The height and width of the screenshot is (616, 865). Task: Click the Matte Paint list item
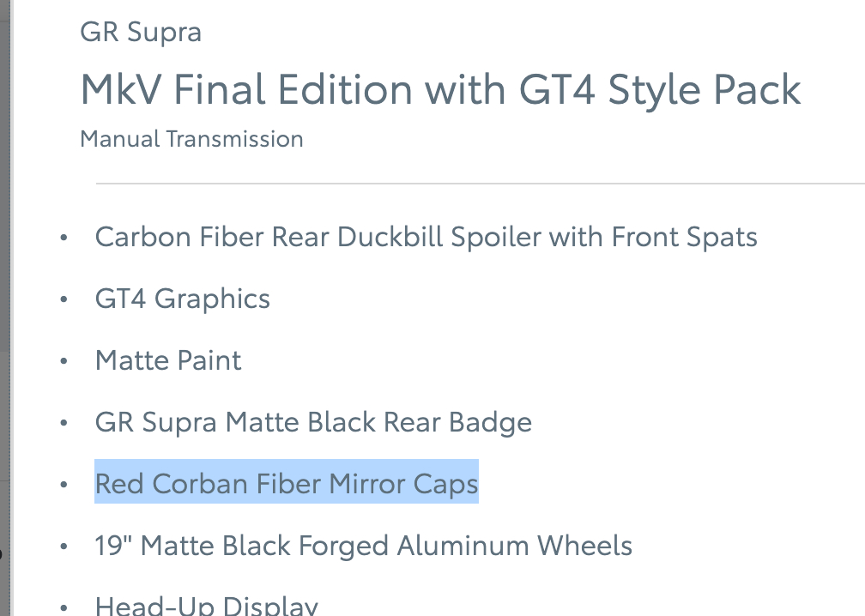coord(168,360)
